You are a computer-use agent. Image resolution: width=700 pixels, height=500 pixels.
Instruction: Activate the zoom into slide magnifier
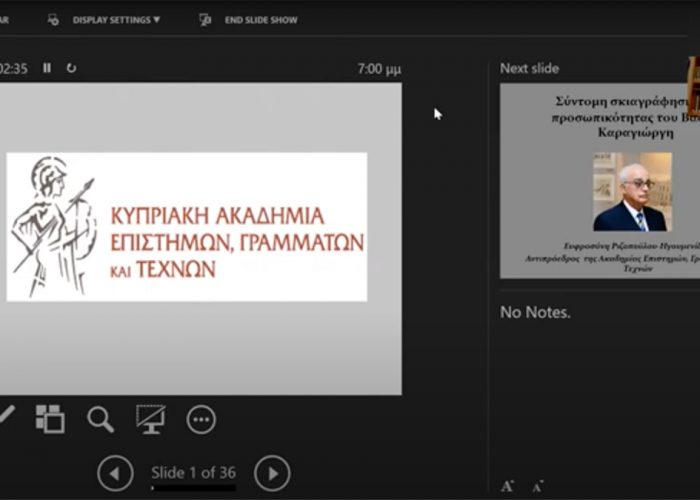tap(100, 419)
